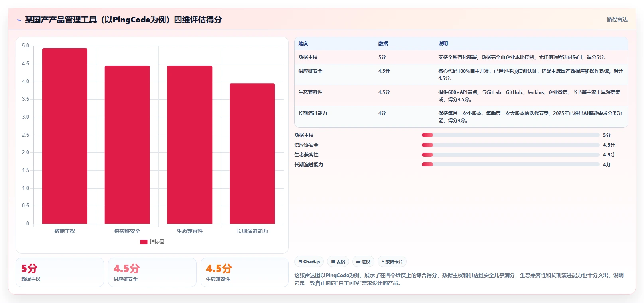The height and width of the screenshot is (303, 644).
Task: Click the description starting 核心代码100%自主开发
Action: point(531,75)
